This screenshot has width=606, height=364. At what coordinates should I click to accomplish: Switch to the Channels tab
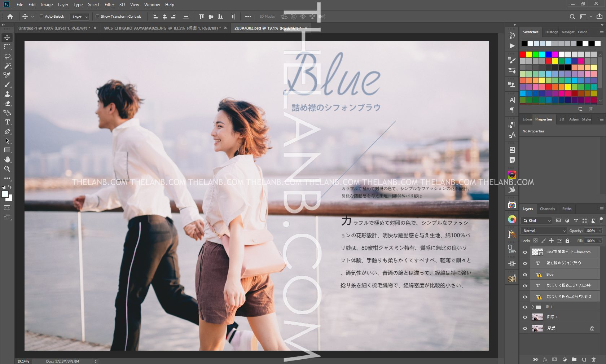[x=547, y=209]
